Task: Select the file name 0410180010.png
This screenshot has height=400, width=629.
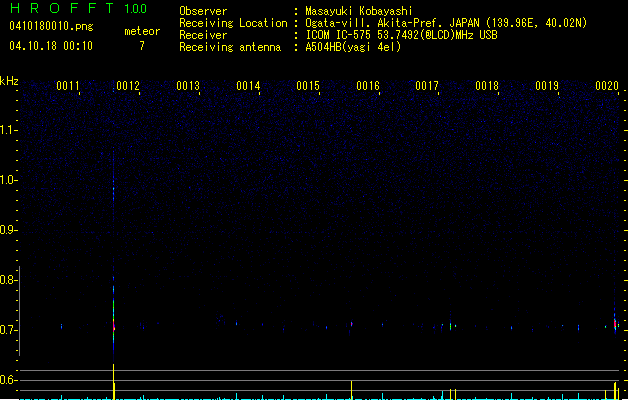Action: click(x=51, y=26)
